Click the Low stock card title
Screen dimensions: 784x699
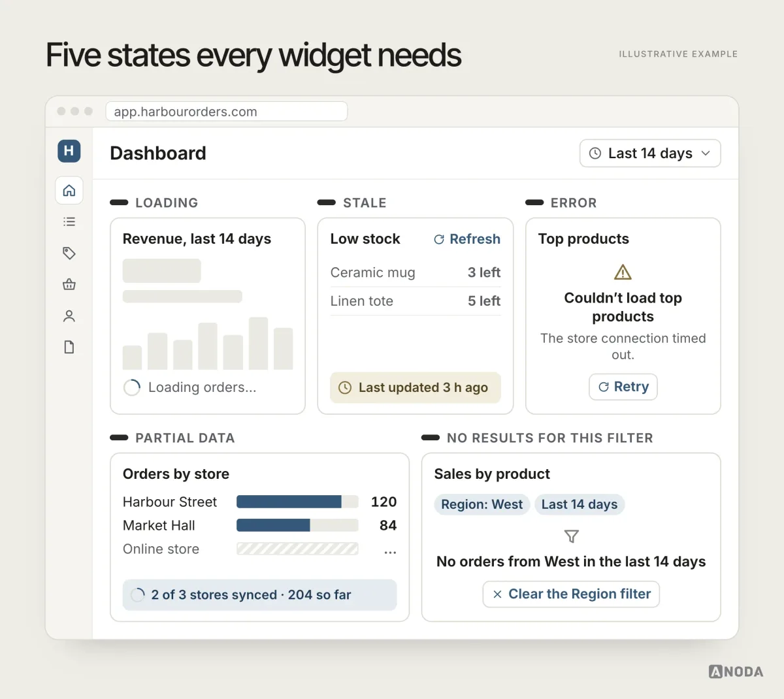[365, 239]
